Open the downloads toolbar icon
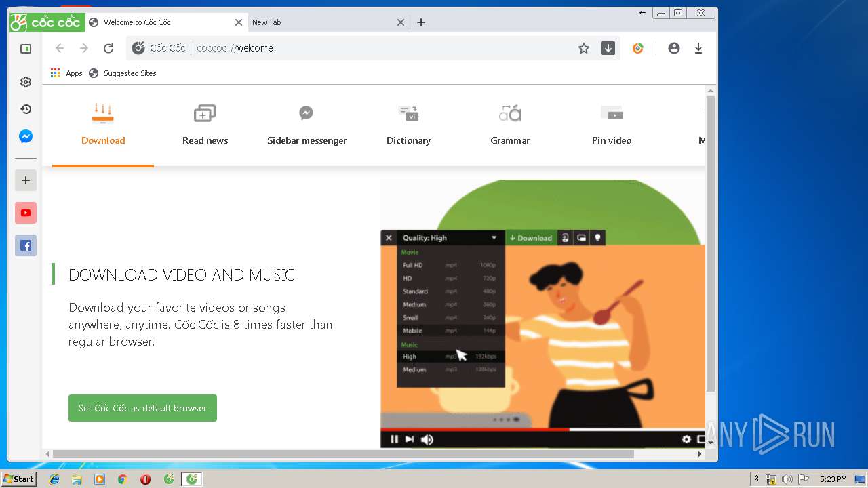The image size is (868, 488). [x=698, y=48]
